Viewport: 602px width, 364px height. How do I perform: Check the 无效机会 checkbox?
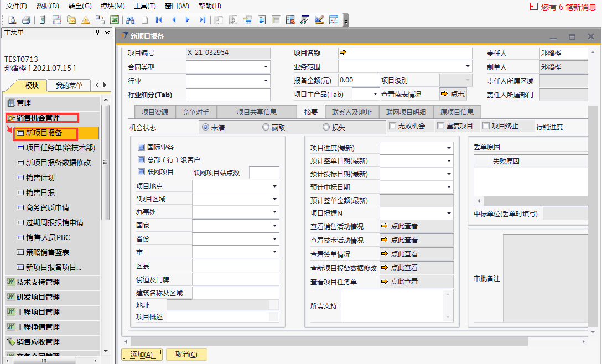click(x=392, y=126)
